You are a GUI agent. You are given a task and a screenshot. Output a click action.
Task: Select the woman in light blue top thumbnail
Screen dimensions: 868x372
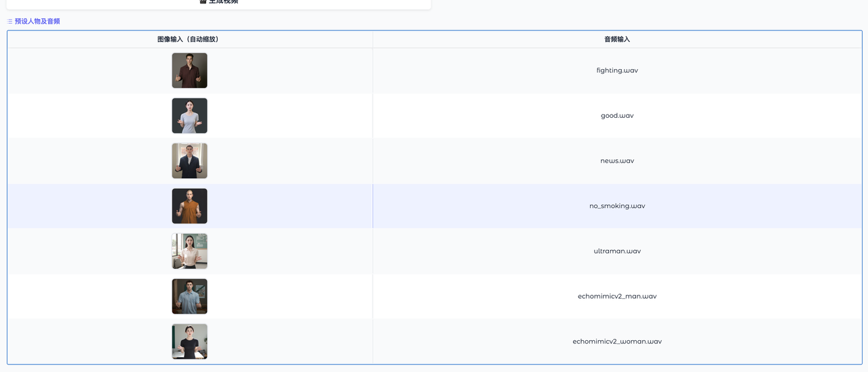pos(189,116)
